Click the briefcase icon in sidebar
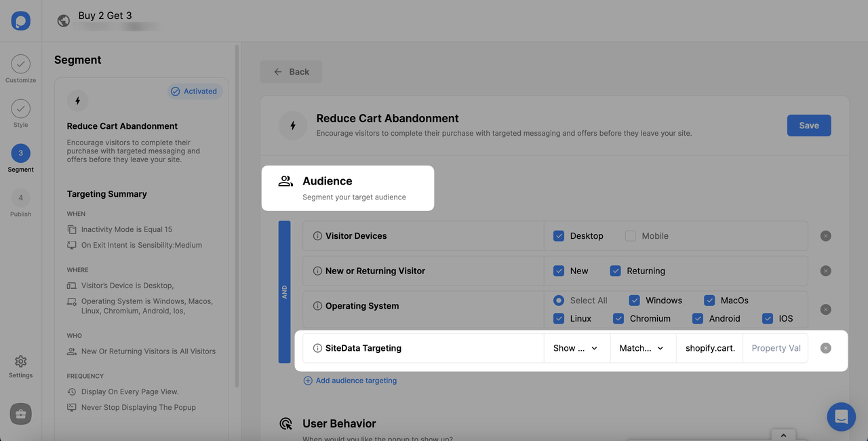Viewport: 868px width, 441px height. point(20,414)
